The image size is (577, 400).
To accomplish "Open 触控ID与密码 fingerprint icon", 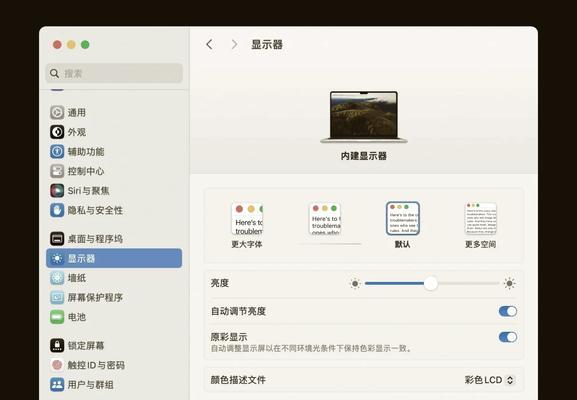I will [x=57, y=365].
